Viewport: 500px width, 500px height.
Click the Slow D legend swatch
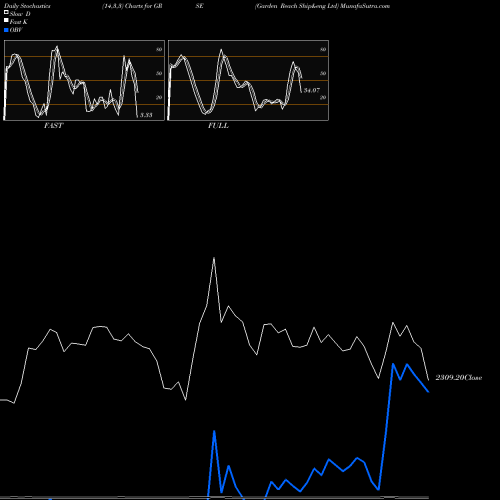point(6,12)
